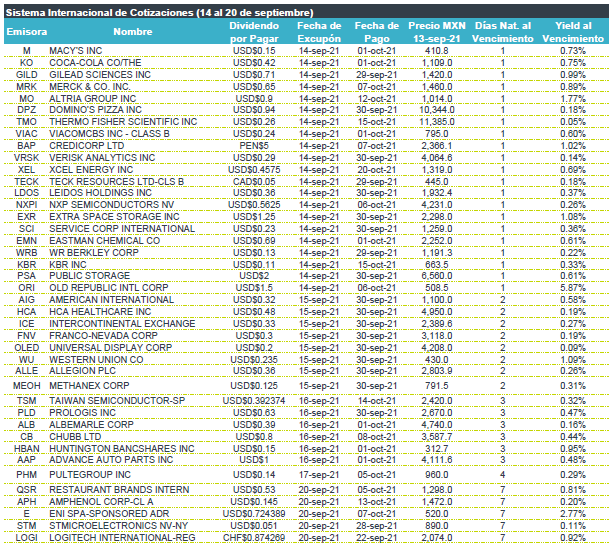Click ticker 'KO' in the Emisora column
This screenshot has height=547, width=615.
26,63
